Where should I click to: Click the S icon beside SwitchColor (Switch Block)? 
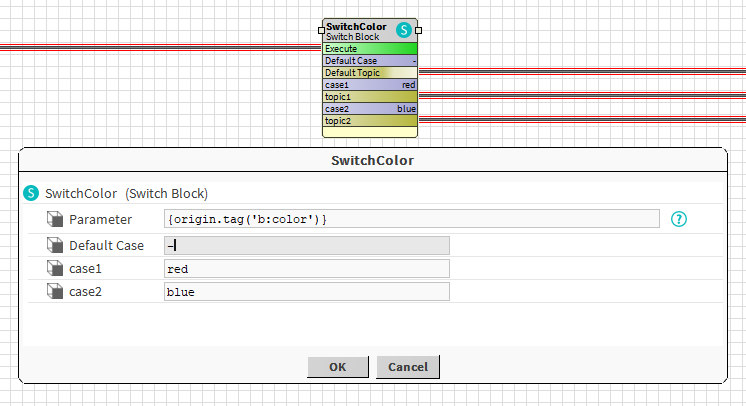tap(31, 193)
